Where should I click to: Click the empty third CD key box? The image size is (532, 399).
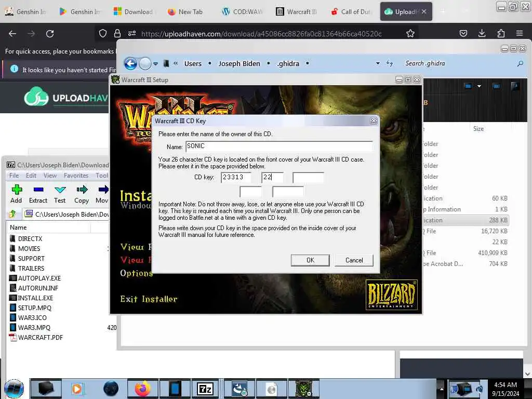click(x=308, y=177)
